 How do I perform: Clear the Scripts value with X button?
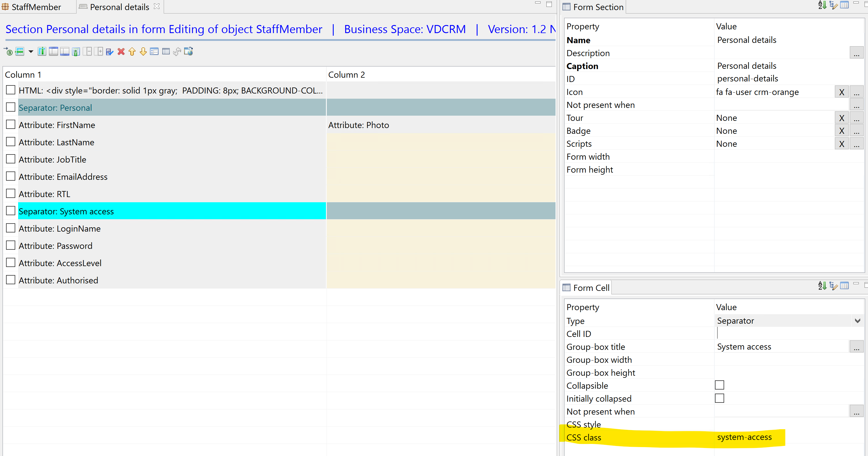point(841,144)
